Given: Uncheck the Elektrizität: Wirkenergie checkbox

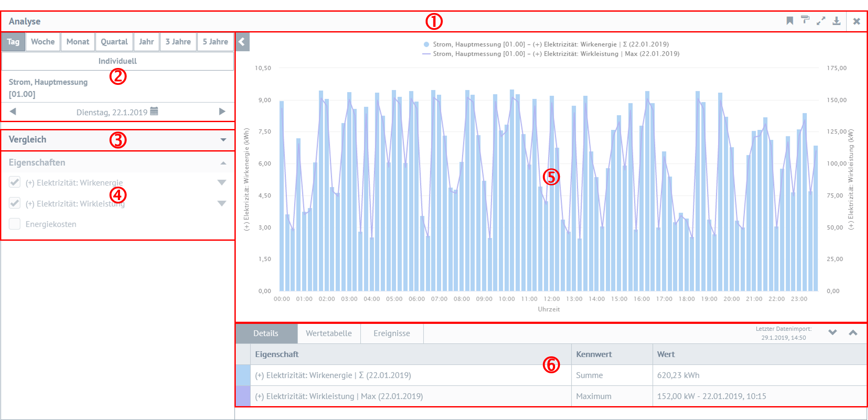Looking at the screenshot, I should pos(15,182).
